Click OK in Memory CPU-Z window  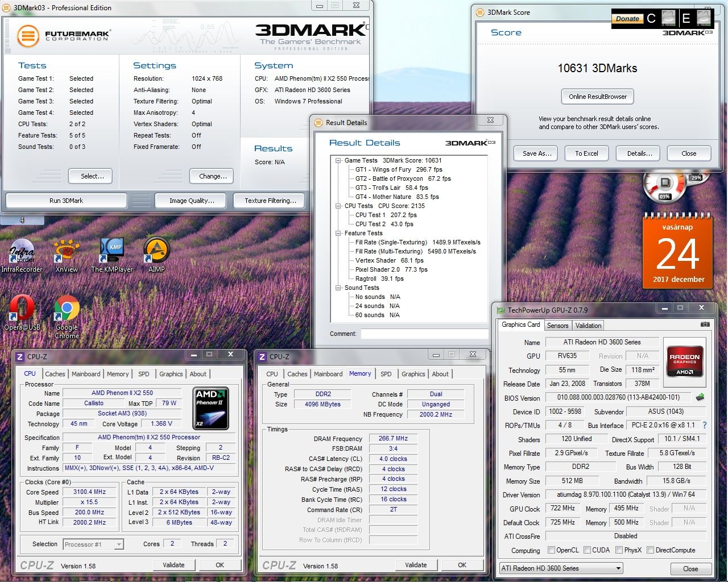[462, 565]
